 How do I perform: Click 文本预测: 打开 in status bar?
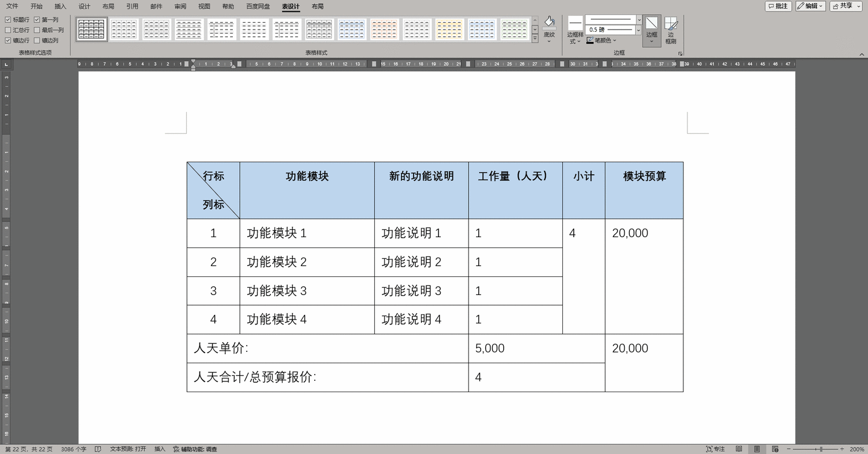[x=128, y=449]
